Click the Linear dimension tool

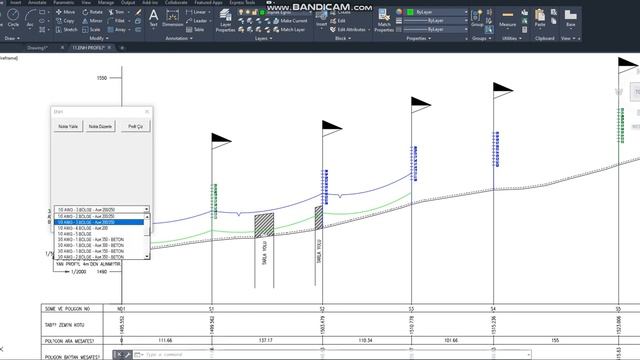[x=196, y=12]
